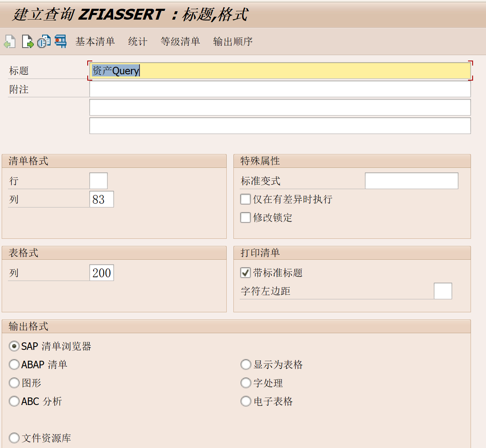
Task: Uncheck 带标准标题 in 打印清单 section
Action: (x=245, y=273)
